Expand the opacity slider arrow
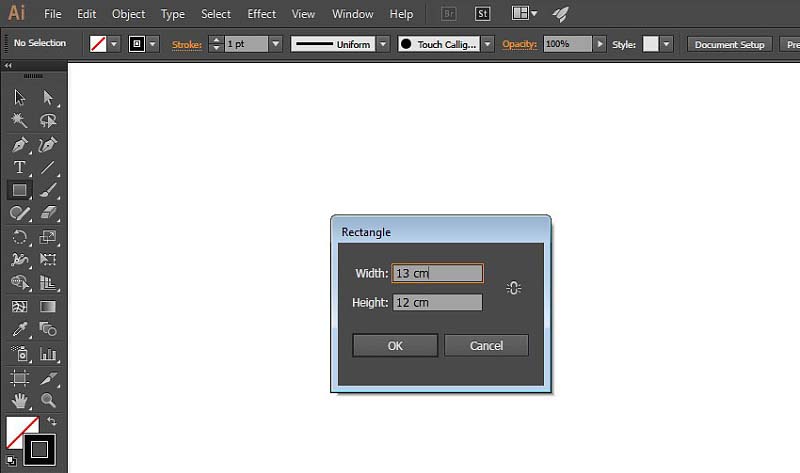 [x=600, y=44]
